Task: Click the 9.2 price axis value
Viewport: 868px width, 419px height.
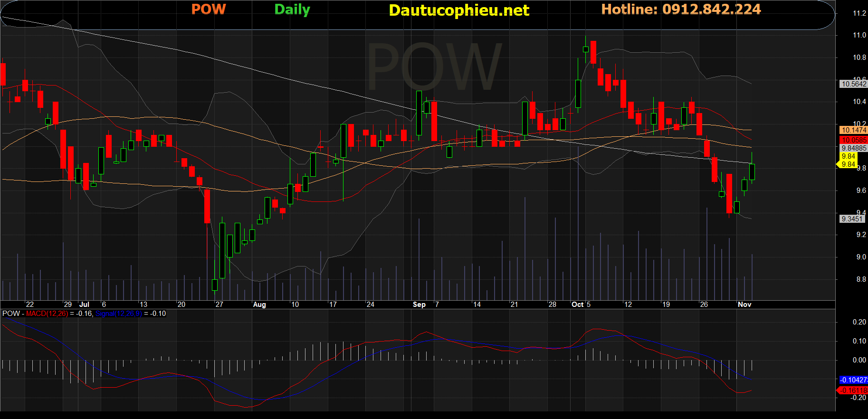Action: click(x=861, y=235)
